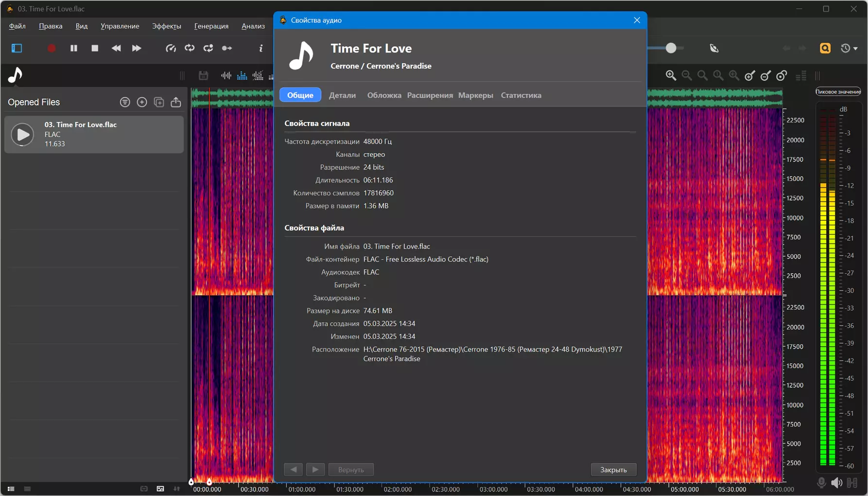Click the export share icon in Opened Files

point(176,102)
